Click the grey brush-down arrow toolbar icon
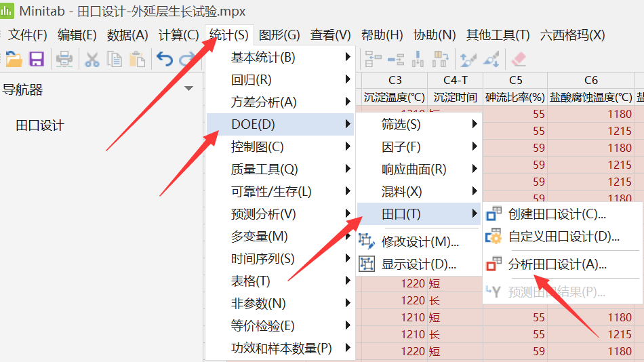Viewport: 644px width, 362px height. pos(491,59)
